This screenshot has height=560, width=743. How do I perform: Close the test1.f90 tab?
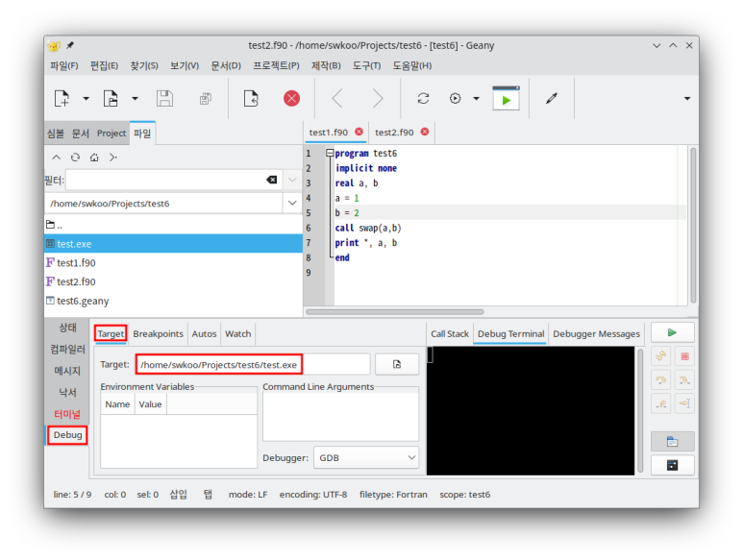[x=359, y=132]
